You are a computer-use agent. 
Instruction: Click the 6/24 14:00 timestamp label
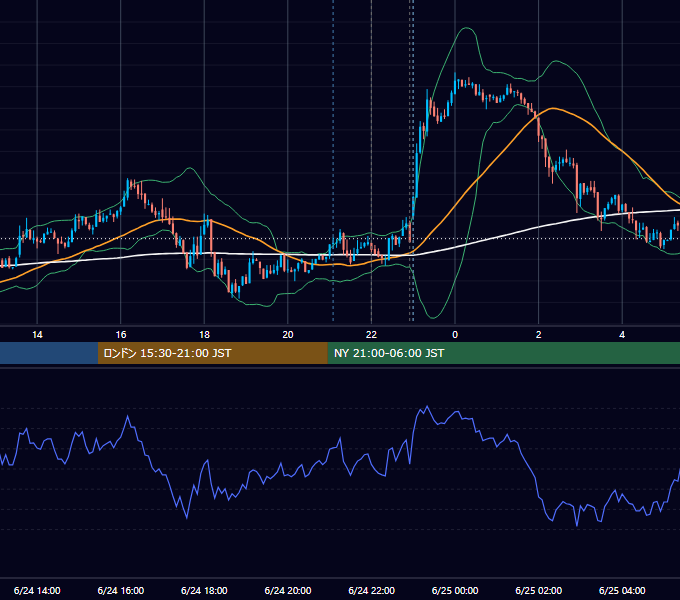coord(37,590)
